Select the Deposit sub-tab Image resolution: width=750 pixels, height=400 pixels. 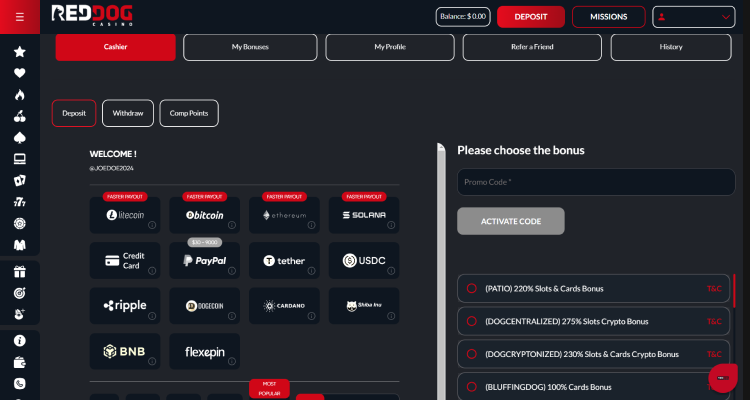[x=74, y=113]
